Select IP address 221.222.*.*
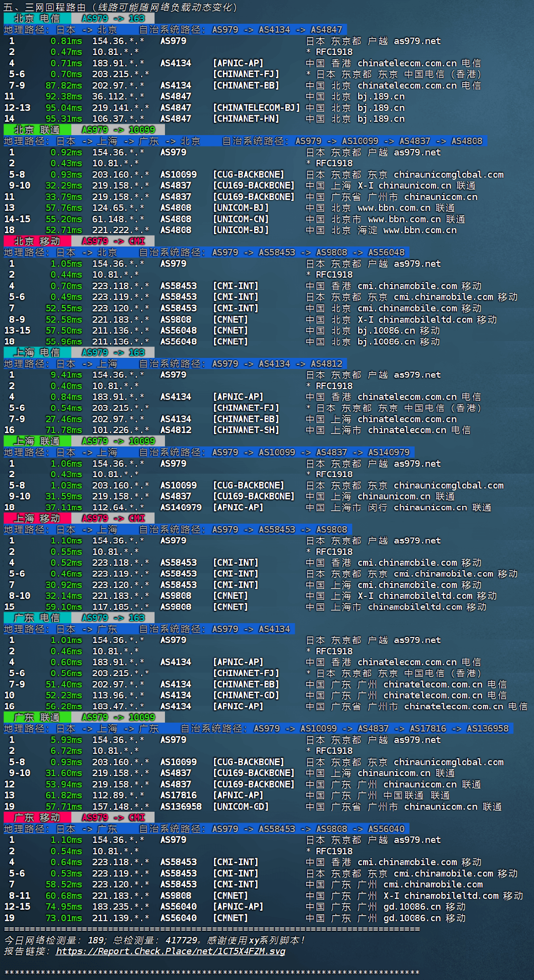Image resolution: width=534 pixels, height=980 pixels. point(121,230)
